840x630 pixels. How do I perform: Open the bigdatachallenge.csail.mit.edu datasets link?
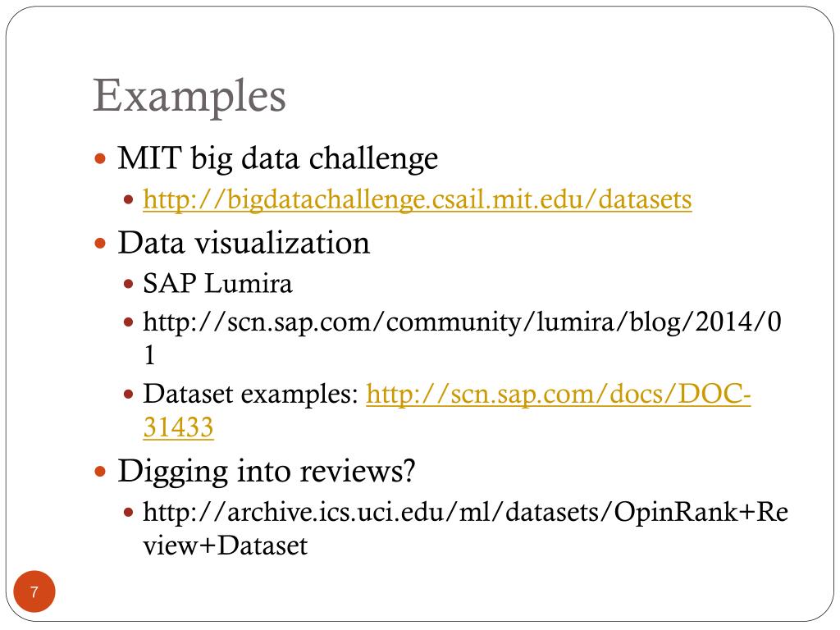pyautogui.click(x=418, y=200)
